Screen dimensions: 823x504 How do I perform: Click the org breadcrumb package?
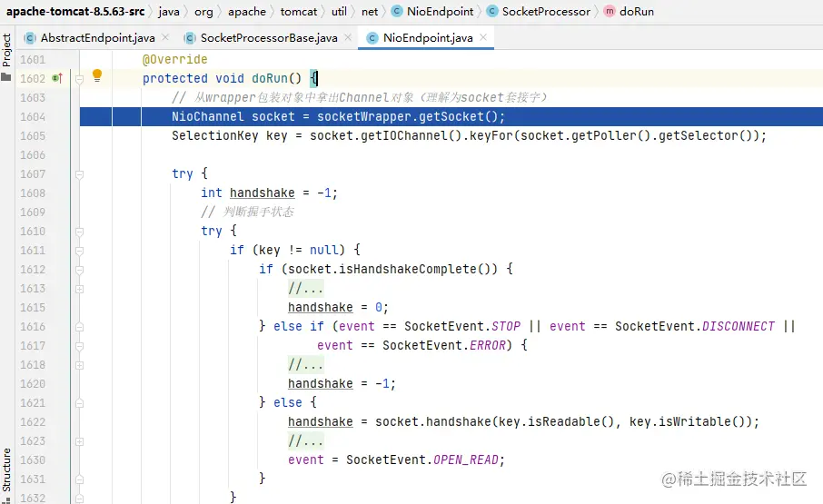(203, 11)
